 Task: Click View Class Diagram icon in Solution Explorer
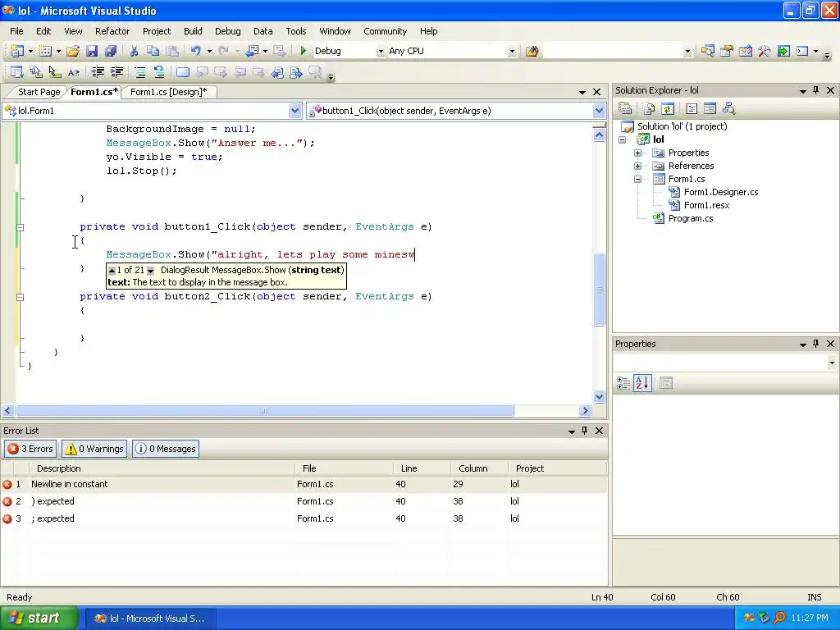(728, 109)
